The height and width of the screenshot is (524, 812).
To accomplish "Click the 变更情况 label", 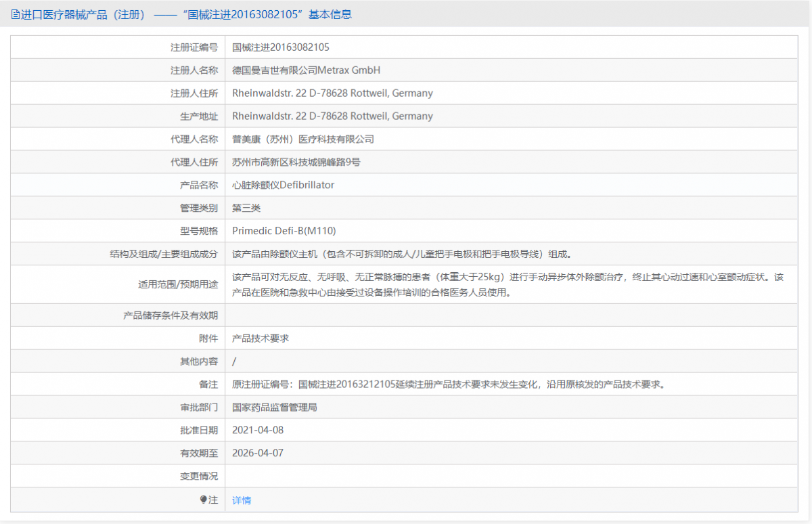I will (199, 477).
